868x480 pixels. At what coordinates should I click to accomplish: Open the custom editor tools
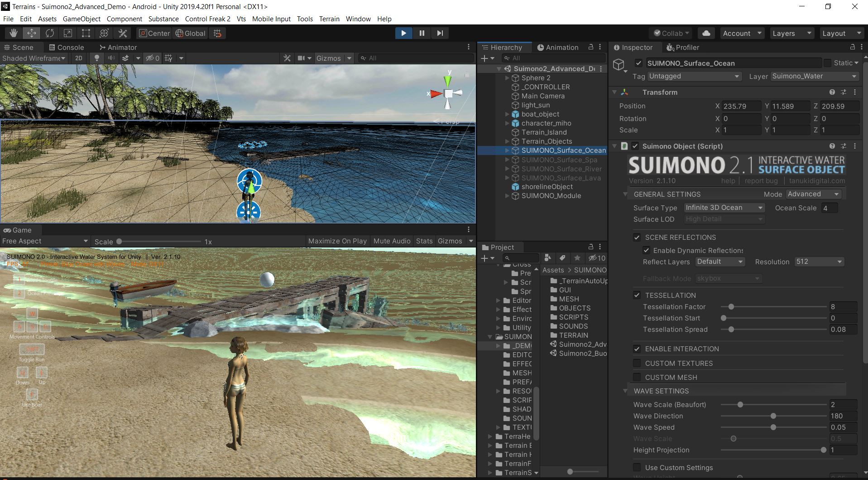tap(123, 33)
